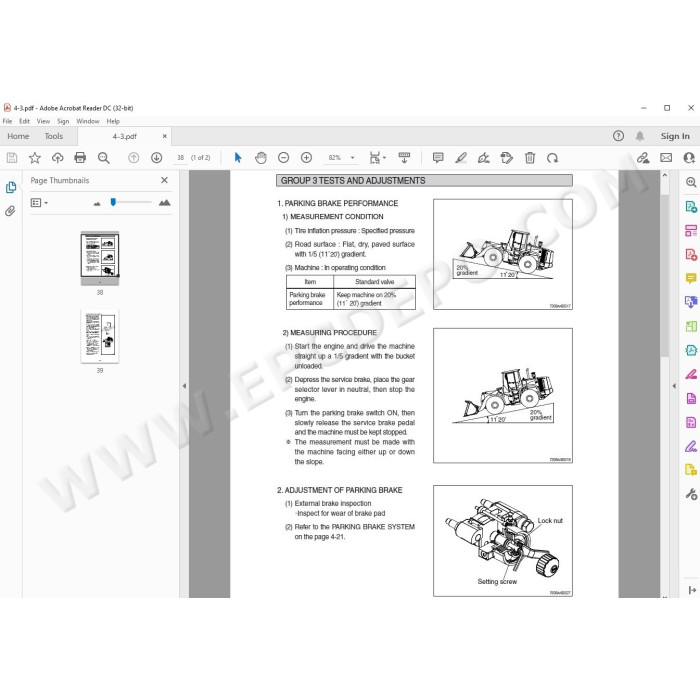Select page 38 thumbnail
Viewport: 700px width, 700px height.
(100, 260)
